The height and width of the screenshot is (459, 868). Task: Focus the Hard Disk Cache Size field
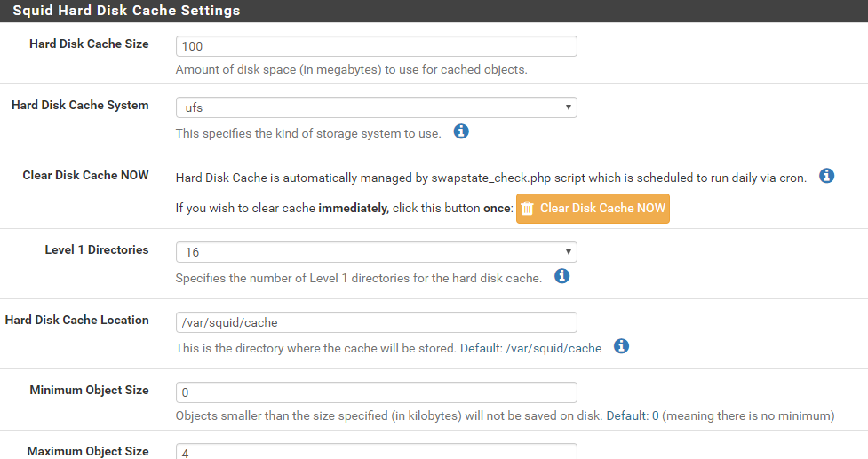(376, 46)
